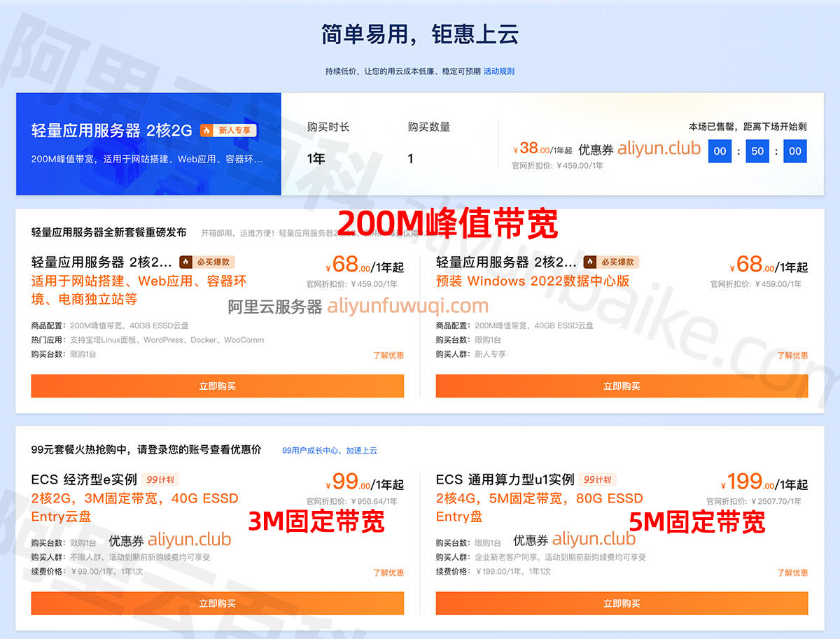This screenshot has height=639, width=840.
Task: Buy the ECS 经济型e实例 at ¥99
Action: [x=217, y=603]
